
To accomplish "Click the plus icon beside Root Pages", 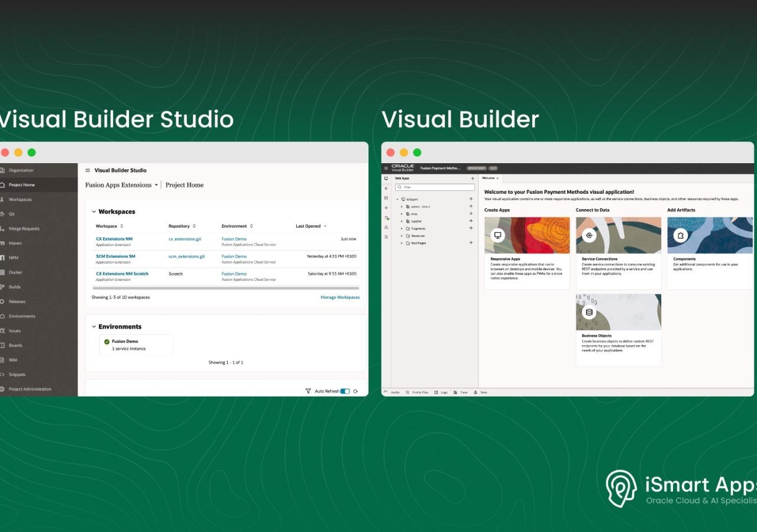I will (471, 243).
